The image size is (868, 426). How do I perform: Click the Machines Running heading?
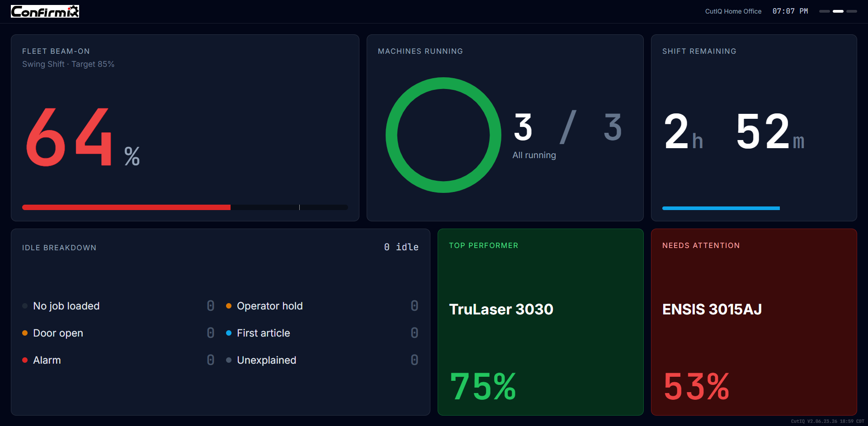(420, 51)
